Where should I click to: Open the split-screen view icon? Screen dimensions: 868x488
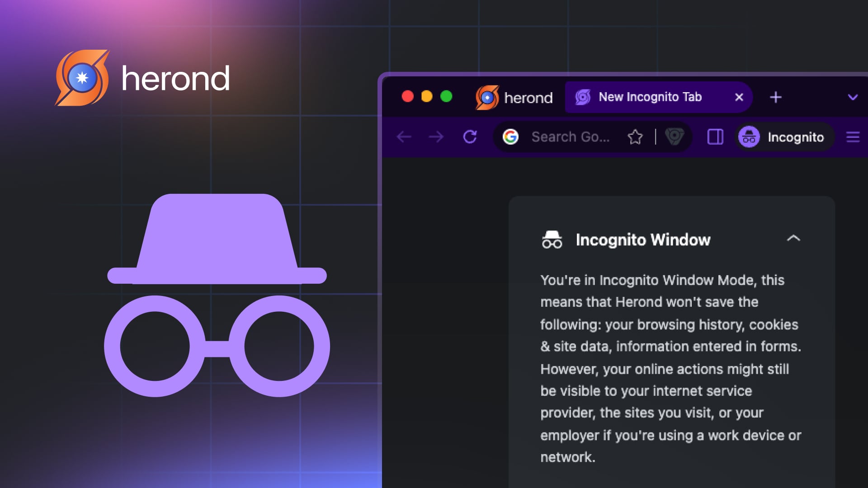click(x=715, y=137)
